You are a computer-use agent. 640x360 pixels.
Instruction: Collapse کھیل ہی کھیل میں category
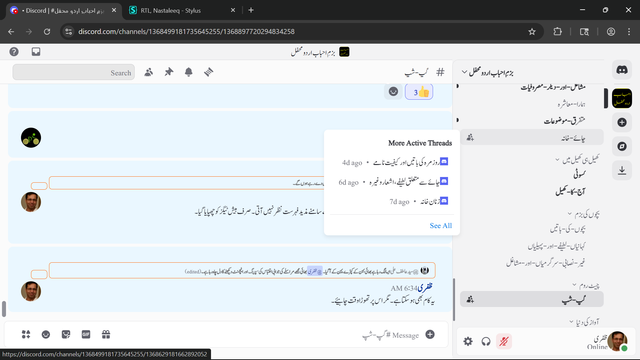[578, 160]
